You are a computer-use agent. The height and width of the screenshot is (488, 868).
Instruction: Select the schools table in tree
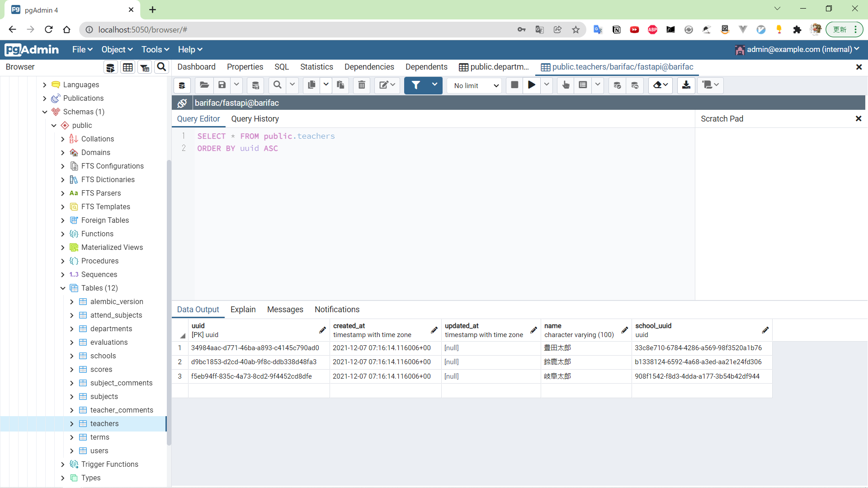click(103, 356)
